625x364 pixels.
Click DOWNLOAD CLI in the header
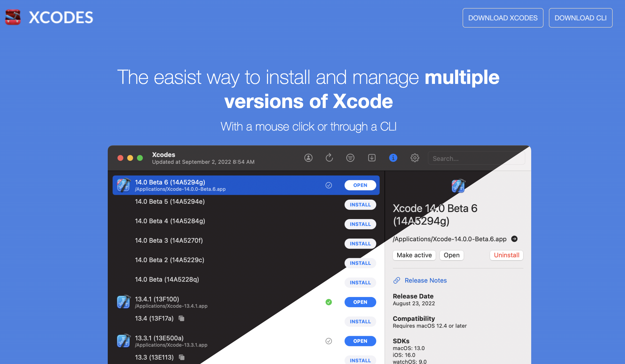click(580, 18)
